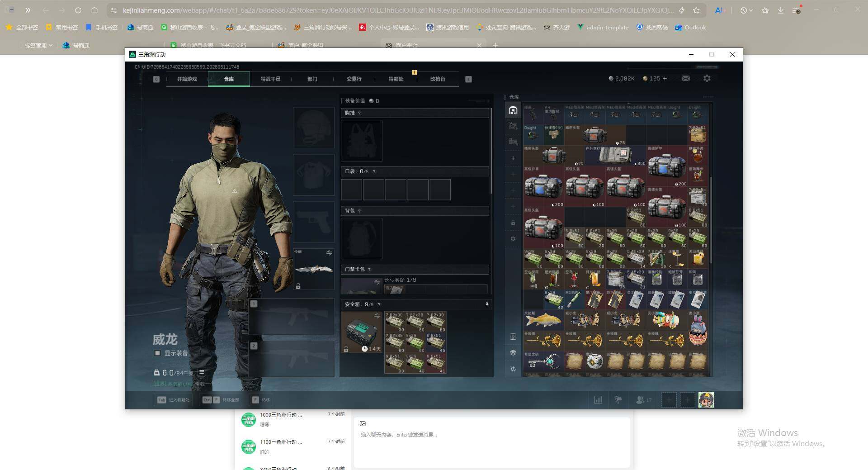868x470 pixels.
Task: Open the 找回密码 bookmark
Action: pyautogui.click(x=652, y=28)
